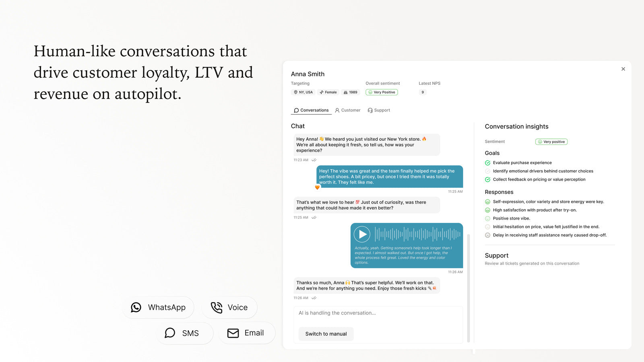Toggle Identify emotional drivers goal check
This screenshot has height=362, width=644.
[487, 171]
